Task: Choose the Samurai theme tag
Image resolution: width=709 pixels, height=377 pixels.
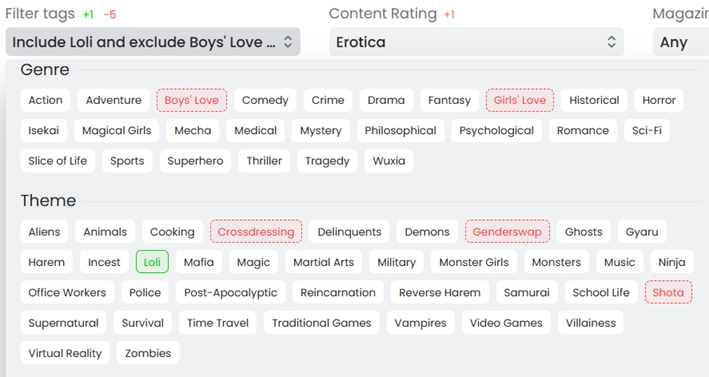Action: point(527,292)
